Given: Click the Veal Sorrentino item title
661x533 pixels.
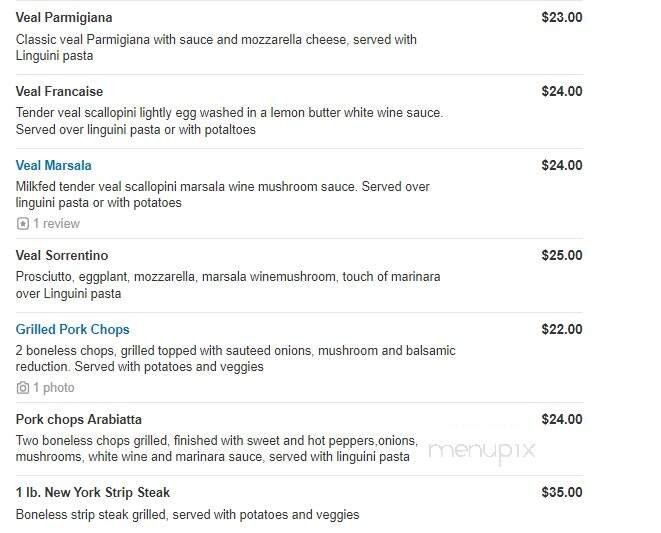Looking at the screenshot, I should (62, 256).
